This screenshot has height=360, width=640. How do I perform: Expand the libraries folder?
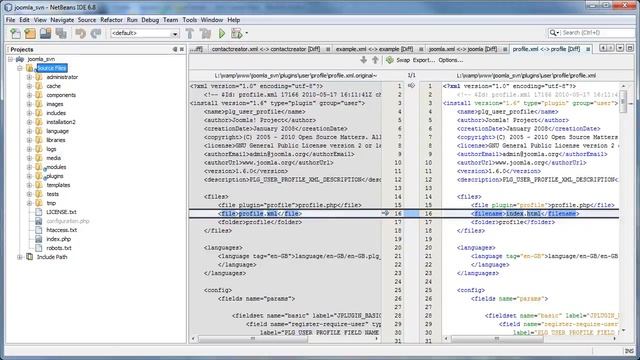[x=29, y=140]
